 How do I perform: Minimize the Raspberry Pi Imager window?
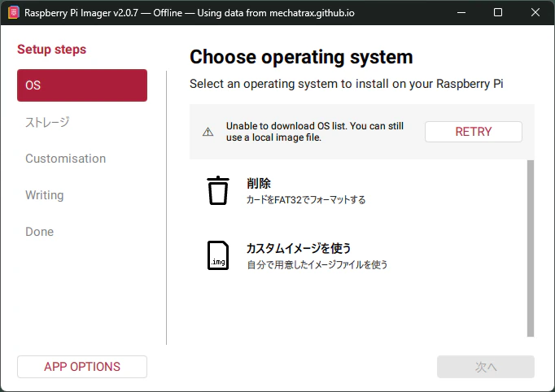tap(461, 13)
